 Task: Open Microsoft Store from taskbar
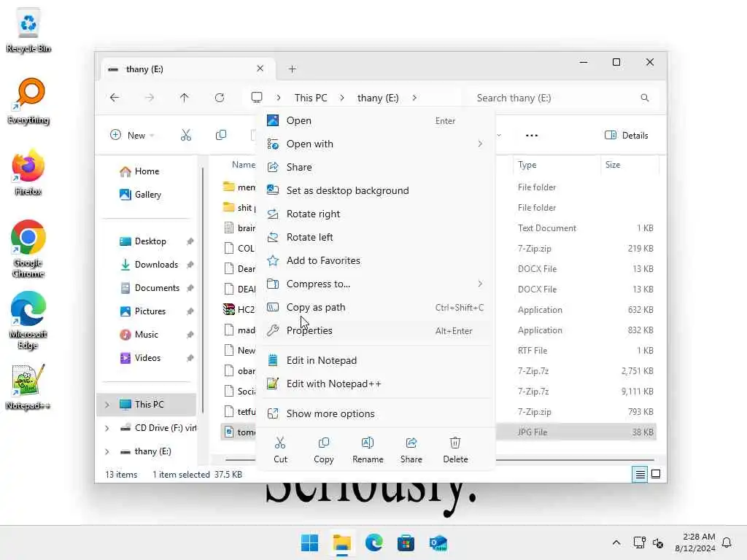406,542
